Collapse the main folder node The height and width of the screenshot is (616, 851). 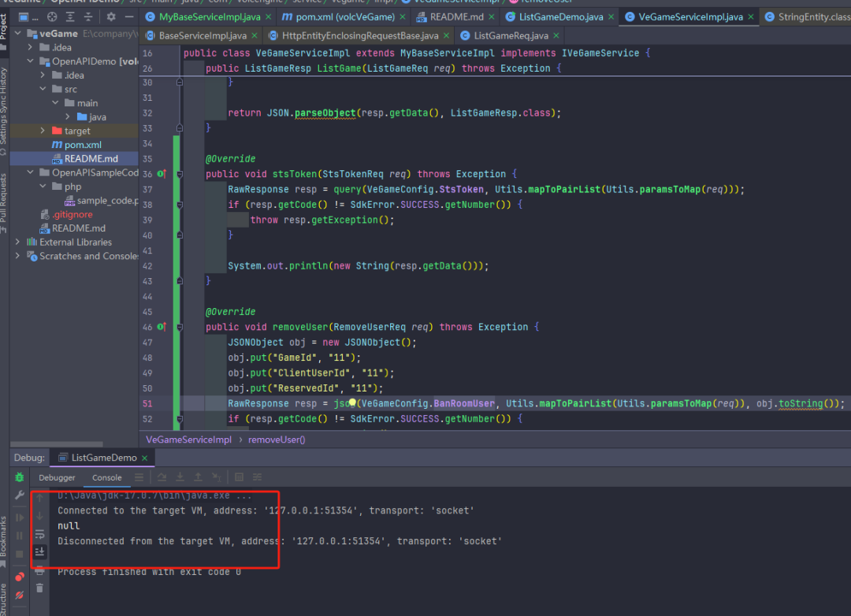[55, 103]
